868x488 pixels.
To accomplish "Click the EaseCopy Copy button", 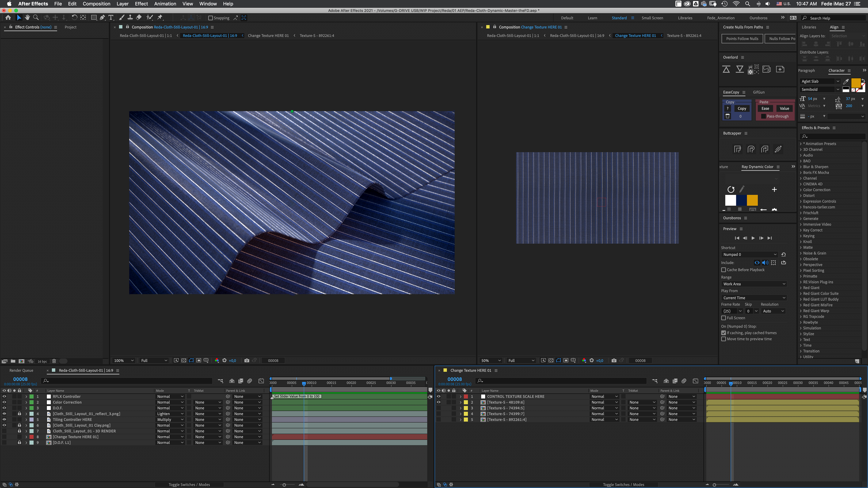I will pyautogui.click(x=742, y=108).
